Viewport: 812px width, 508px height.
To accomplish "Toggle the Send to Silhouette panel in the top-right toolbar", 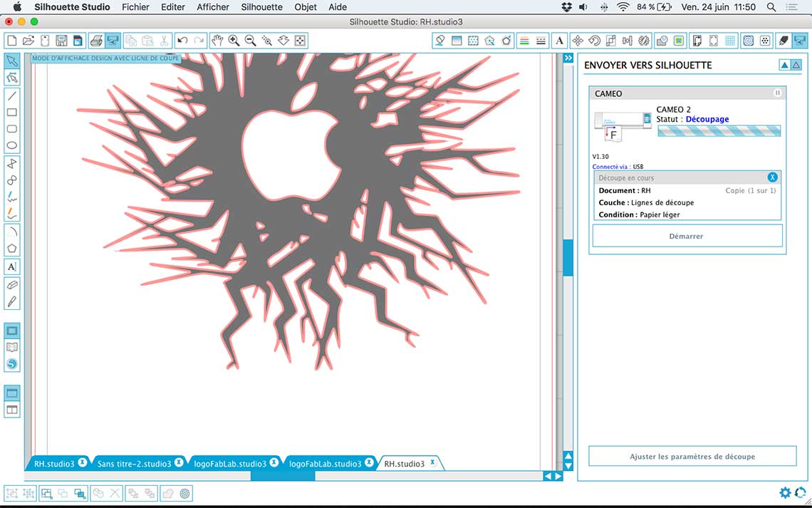I will point(800,41).
